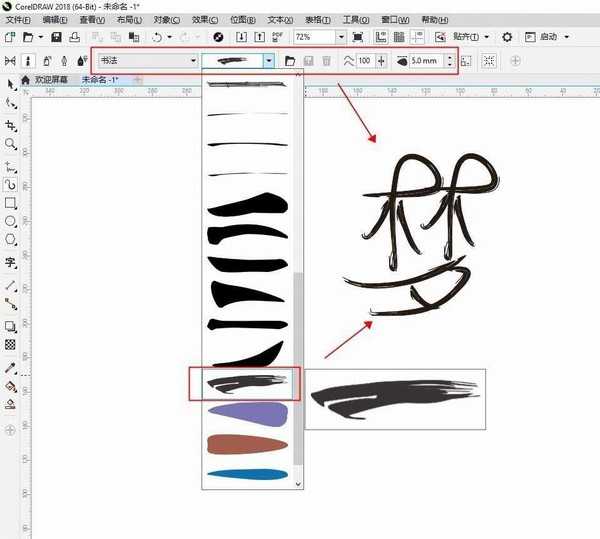The image size is (600, 539).
Task: Select the Transparency checkerboard tool
Action: point(10,345)
